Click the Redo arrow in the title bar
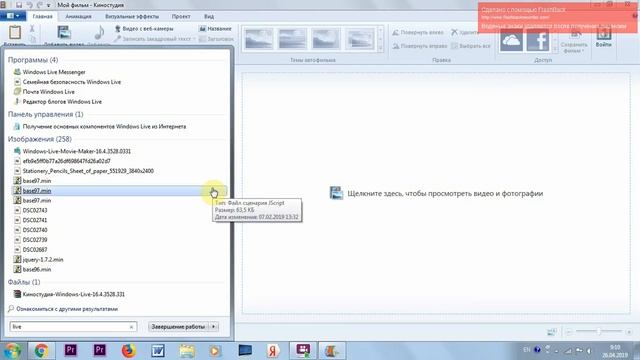The height and width of the screenshot is (360, 640). [40, 5]
